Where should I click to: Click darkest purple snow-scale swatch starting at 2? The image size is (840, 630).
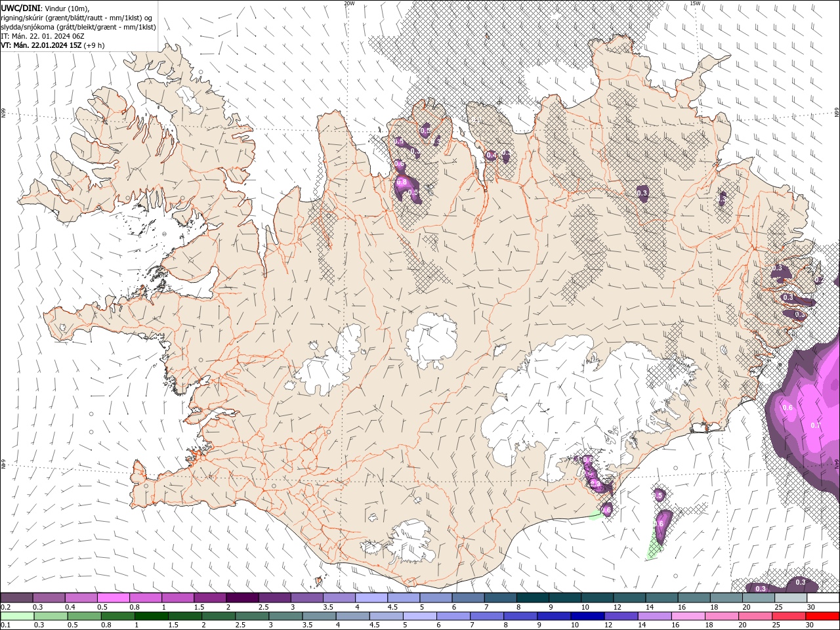click(241, 598)
